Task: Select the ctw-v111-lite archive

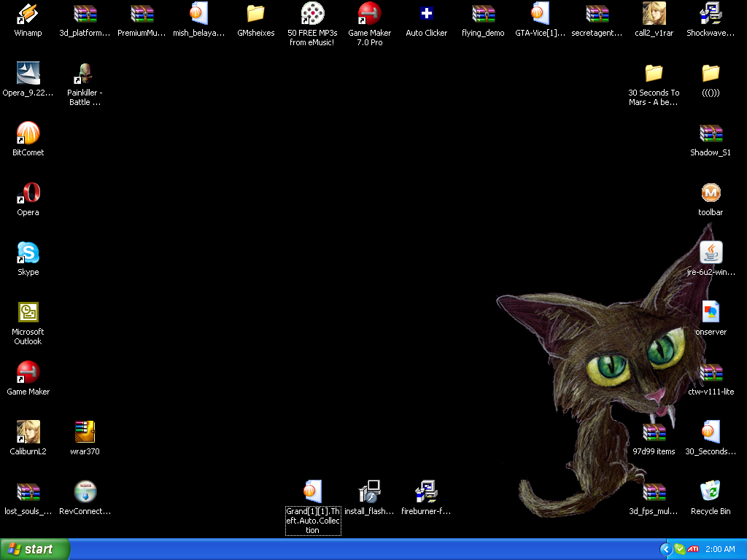Action: 711,373
